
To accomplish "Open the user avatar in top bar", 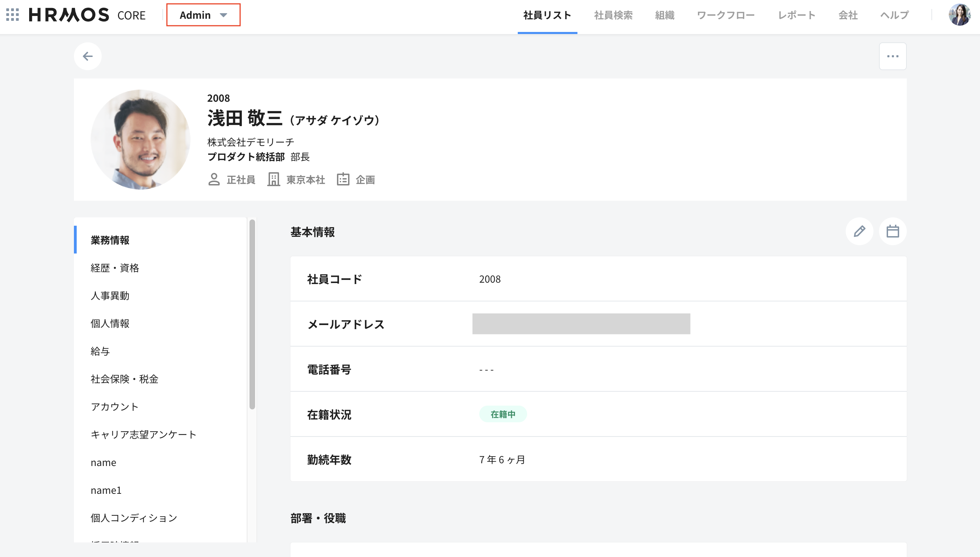I will pyautogui.click(x=960, y=15).
